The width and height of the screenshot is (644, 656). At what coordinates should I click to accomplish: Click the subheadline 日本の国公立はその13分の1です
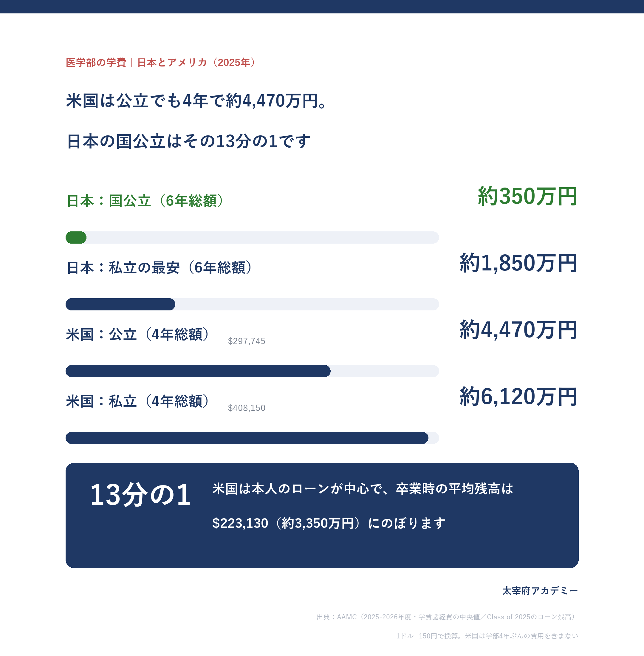(x=188, y=141)
